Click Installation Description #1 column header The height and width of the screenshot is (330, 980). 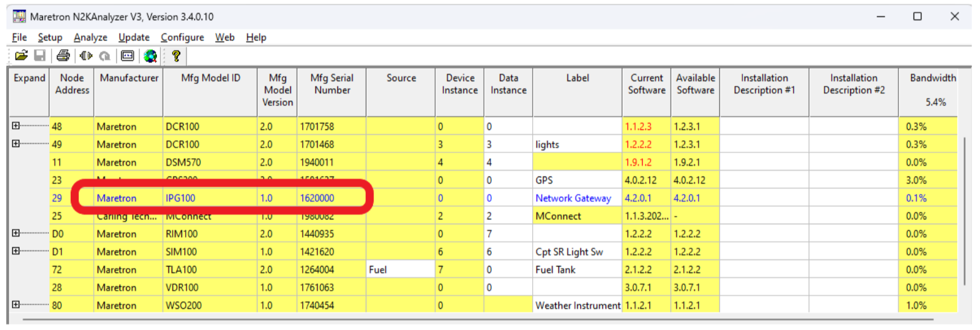(x=764, y=92)
